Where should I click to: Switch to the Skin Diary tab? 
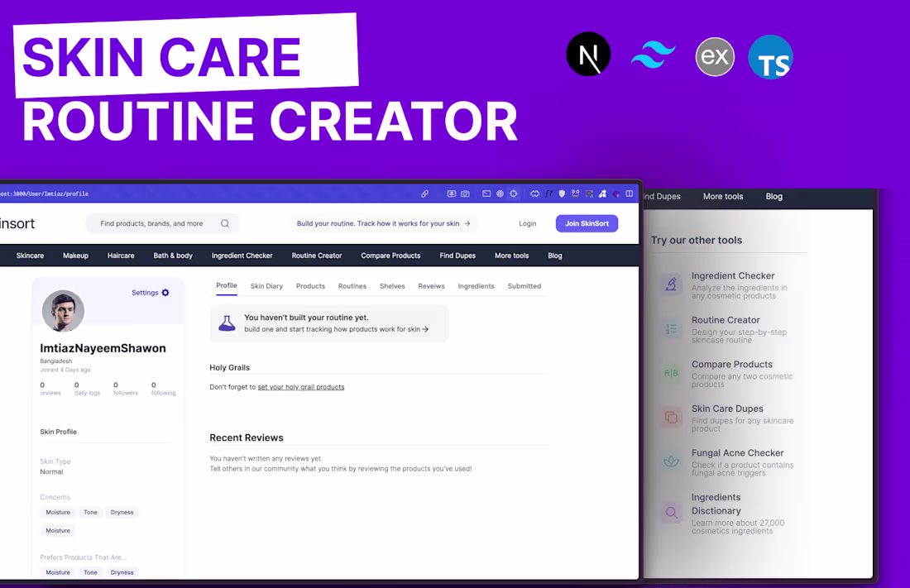266,285
